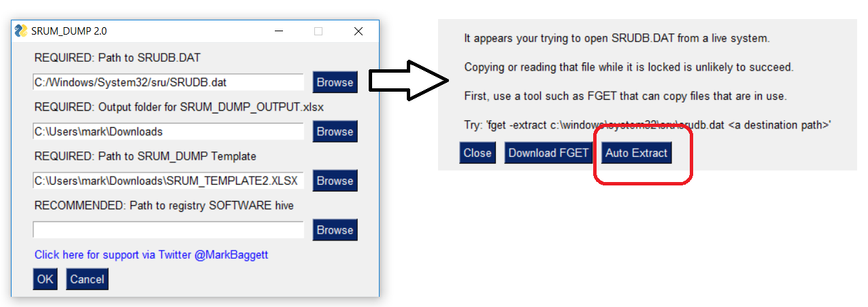Browse for the SRUM_DUMP template file
The width and height of the screenshot is (868, 307).
335,181
